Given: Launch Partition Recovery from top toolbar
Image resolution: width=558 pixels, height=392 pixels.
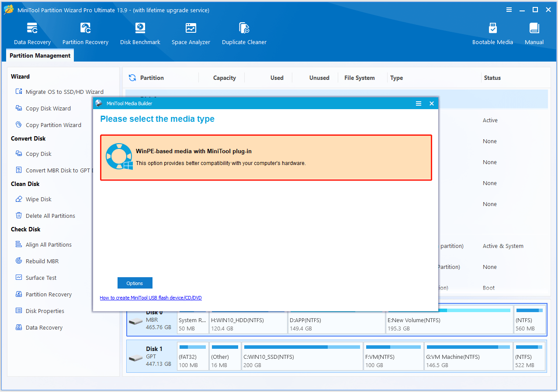Looking at the screenshot, I should 85,34.
